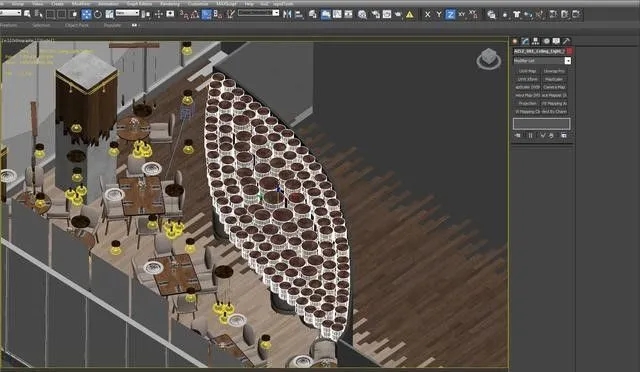Toggle Show End Result icon below stack
The height and width of the screenshot is (372, 640).
coord(530,136)
